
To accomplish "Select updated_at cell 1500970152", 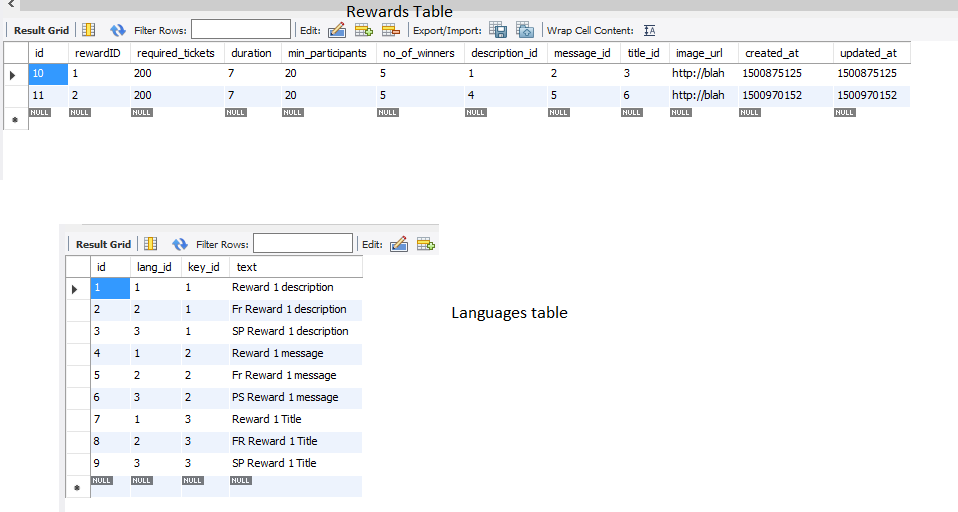I will 872,96.
